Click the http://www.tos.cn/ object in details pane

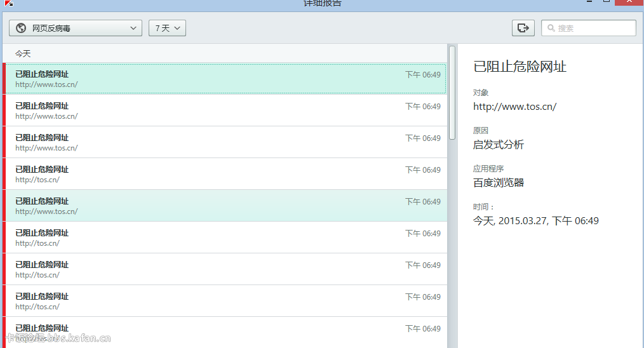coord(514,107)
